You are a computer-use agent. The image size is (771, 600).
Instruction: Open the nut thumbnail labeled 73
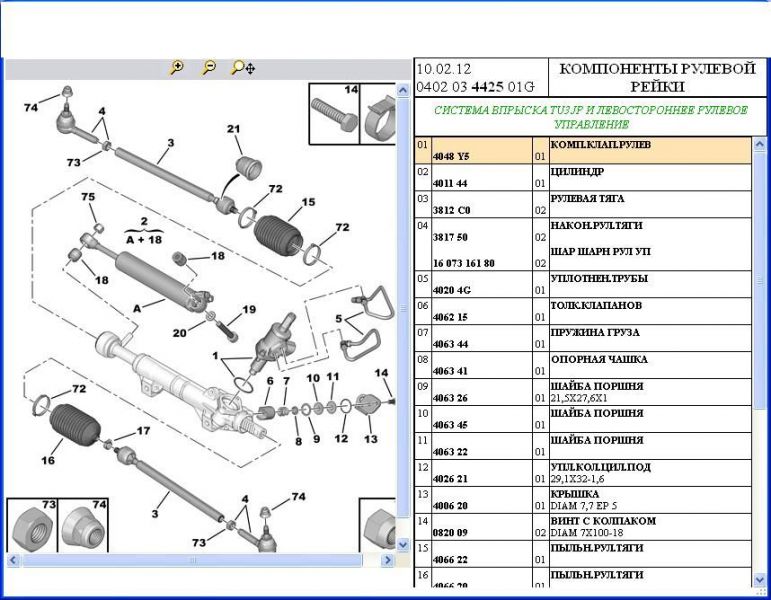(x=31, y=527)
